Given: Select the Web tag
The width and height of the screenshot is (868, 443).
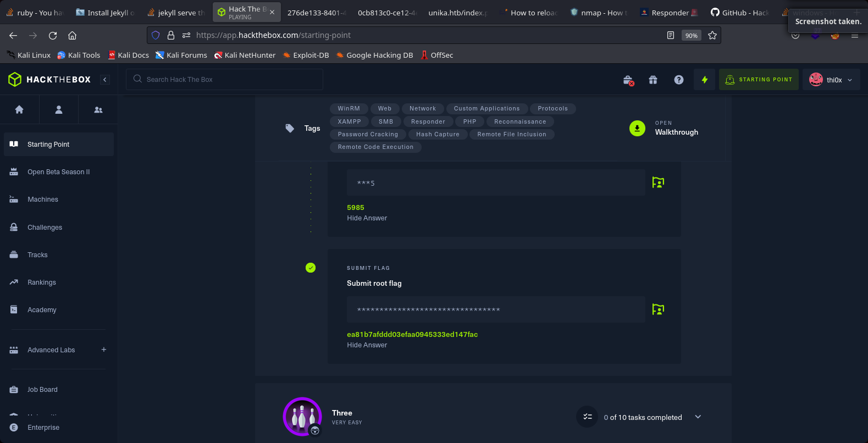Looking at the screenshot, I should click(385, 109).
